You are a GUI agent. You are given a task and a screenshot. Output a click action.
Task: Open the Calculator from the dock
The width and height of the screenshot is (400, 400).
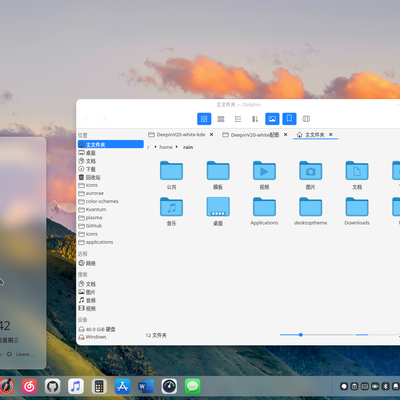(99, 387)
